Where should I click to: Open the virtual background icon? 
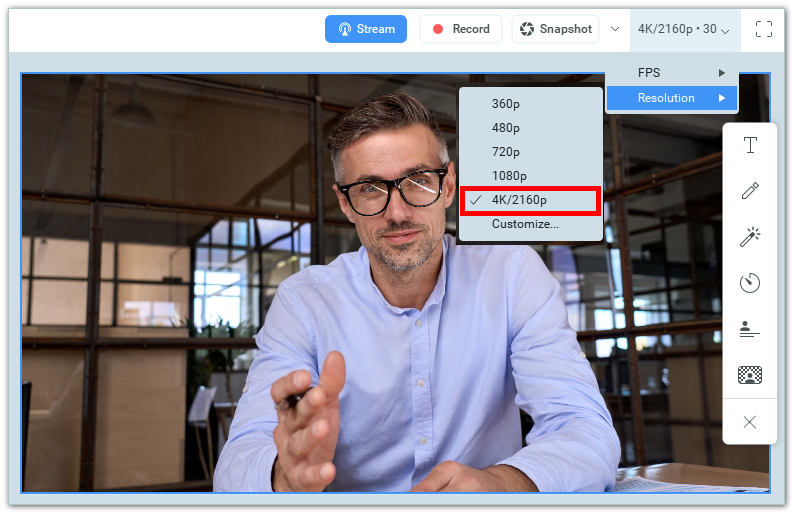click(750, 375)
